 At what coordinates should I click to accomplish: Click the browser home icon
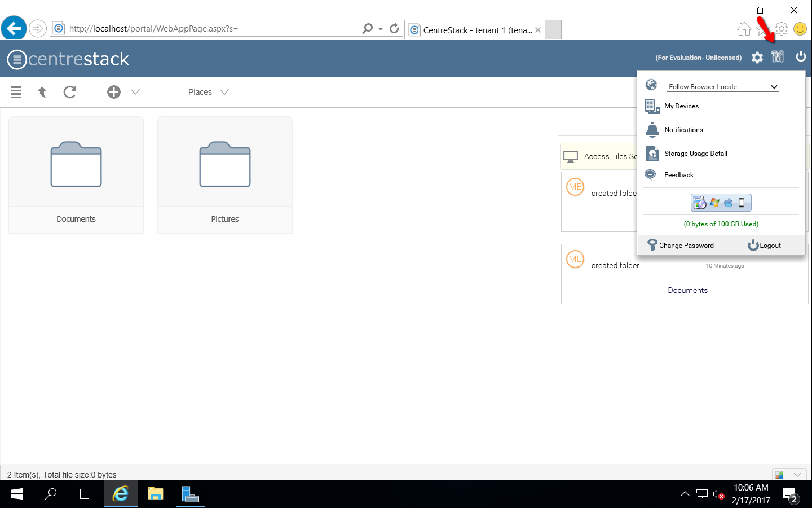[744, 29]
